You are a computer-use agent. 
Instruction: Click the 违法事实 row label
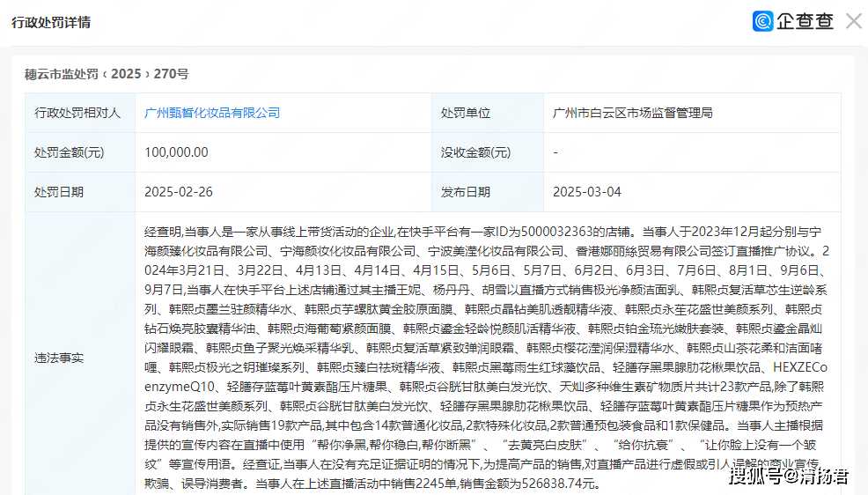(x=59, y=358)
